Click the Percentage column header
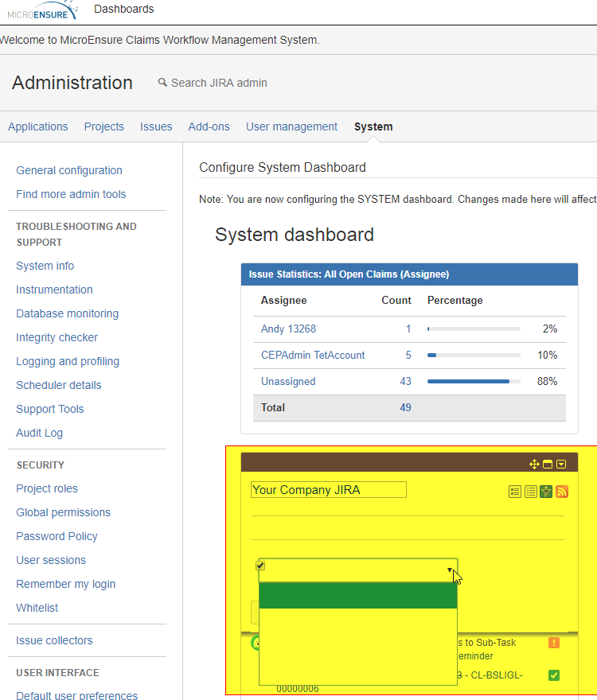This screenshot has width=597, height=700. click(455, 301)
